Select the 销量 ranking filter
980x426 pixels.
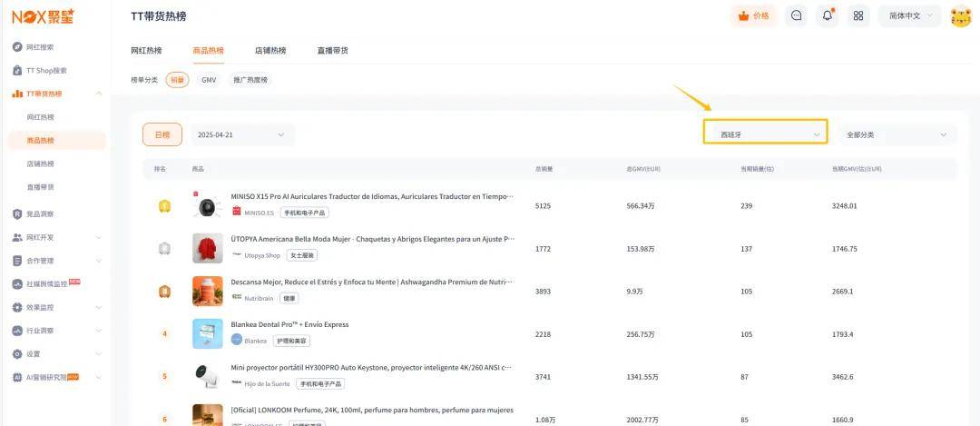(177, 80)
